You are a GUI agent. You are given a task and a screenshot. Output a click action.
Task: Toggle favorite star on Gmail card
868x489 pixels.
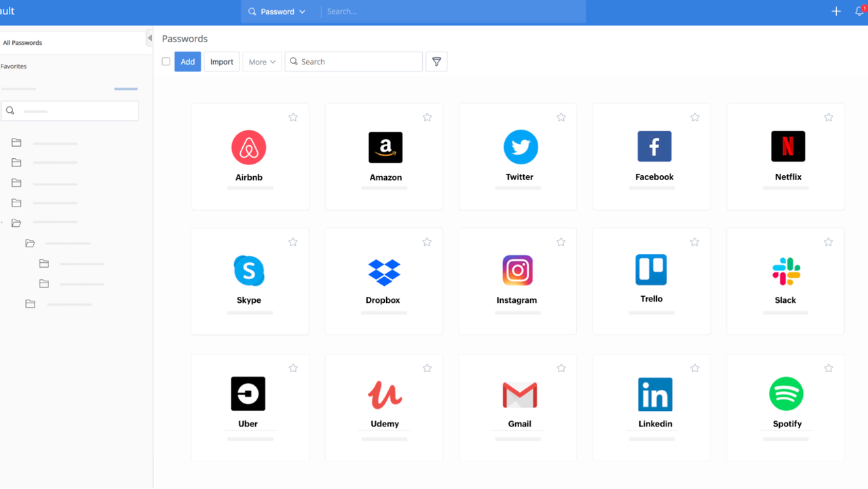tap(561, 368)
